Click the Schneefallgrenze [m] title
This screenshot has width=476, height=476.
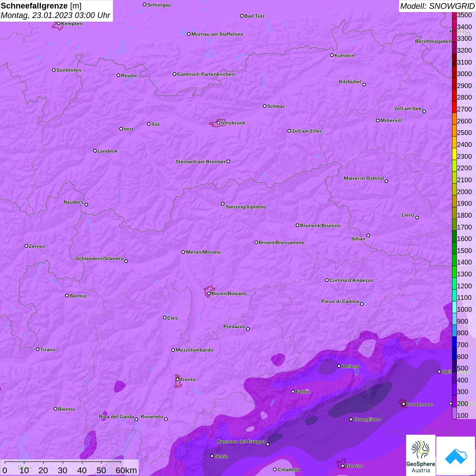(41, 6)
